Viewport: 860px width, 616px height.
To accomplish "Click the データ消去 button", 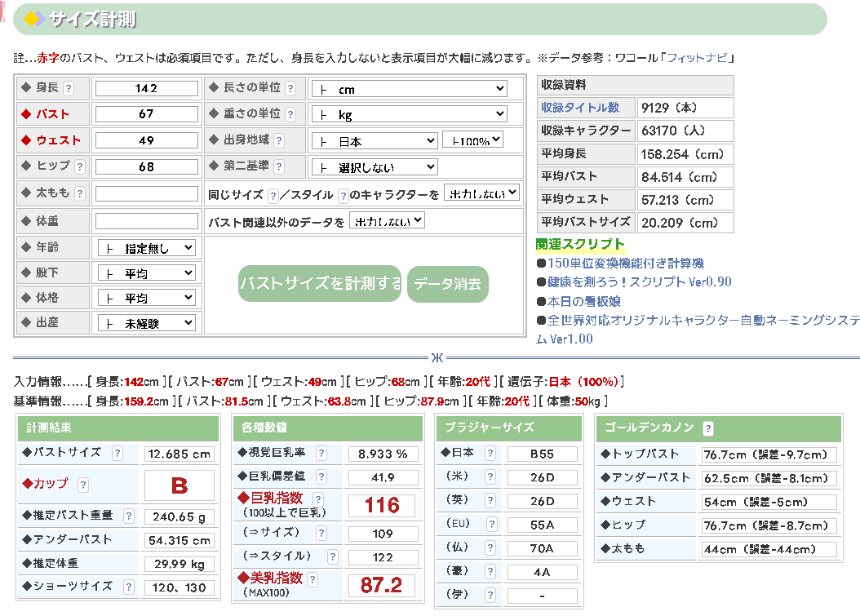I will pos(447,284).
